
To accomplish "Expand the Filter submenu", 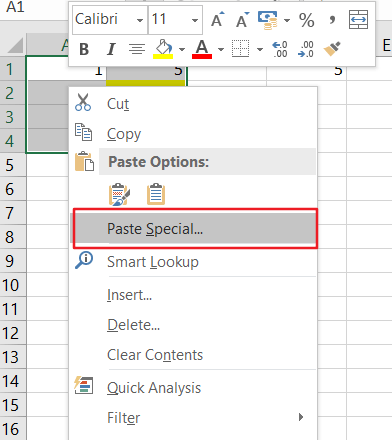I will click(193, 417).
